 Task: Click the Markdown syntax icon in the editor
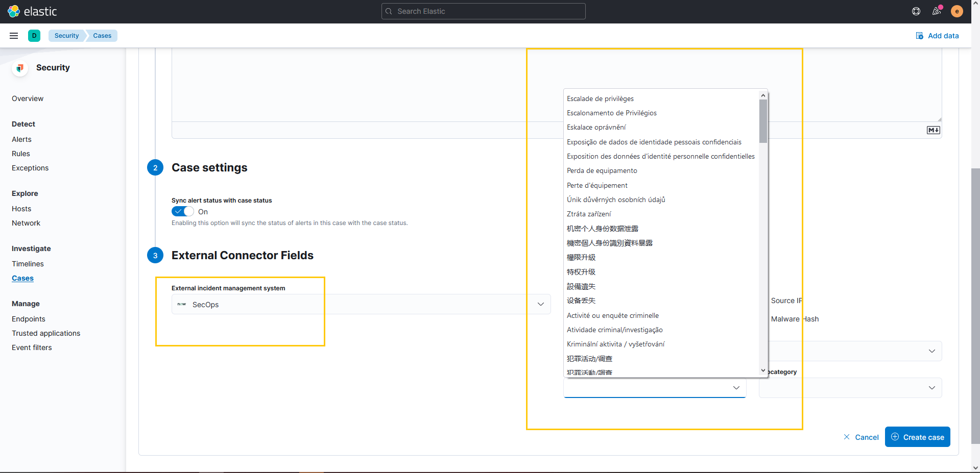[x=933, y=130]
